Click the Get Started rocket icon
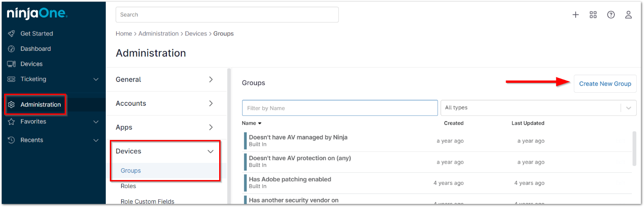Viewport: 644px width, 207px height. (x=12, y=34)
